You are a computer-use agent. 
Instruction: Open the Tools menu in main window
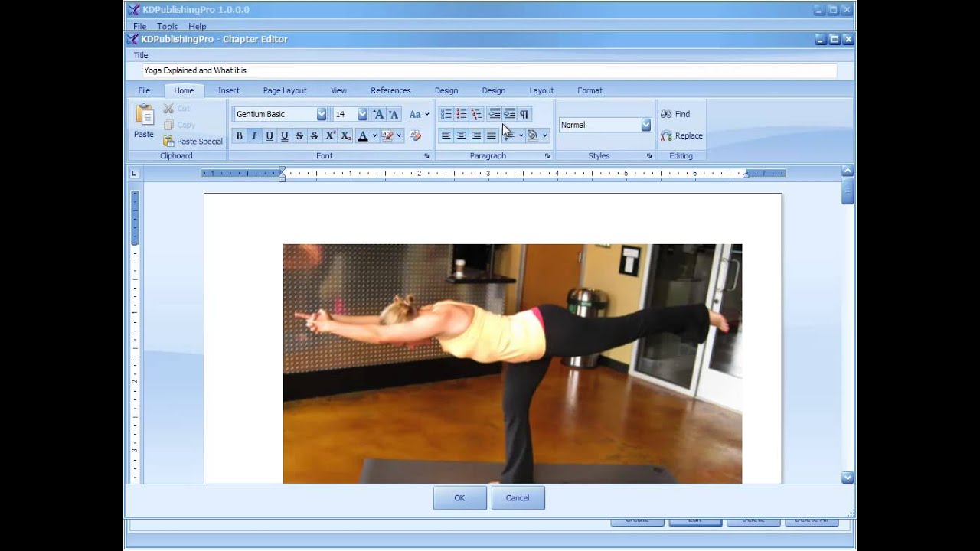(167, 26)
